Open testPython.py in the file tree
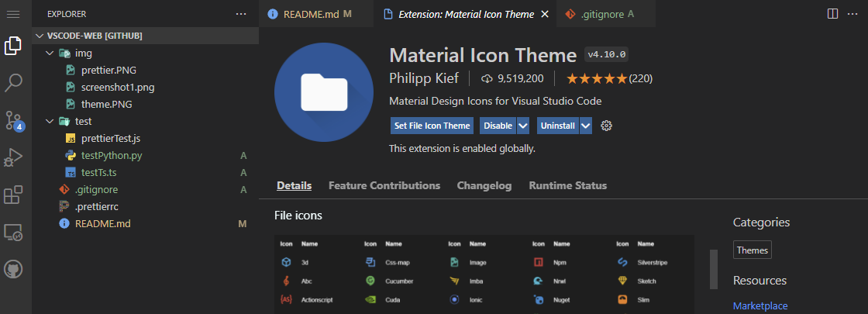This screenshot has width=868, height=314. pos(112,156)
